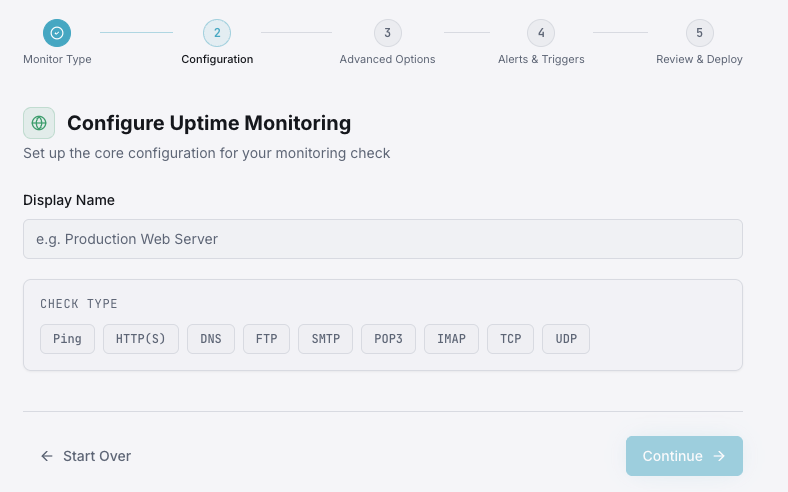Open step 5 Review & Deploy
This screenshot has height=492, width=788.
699,33
